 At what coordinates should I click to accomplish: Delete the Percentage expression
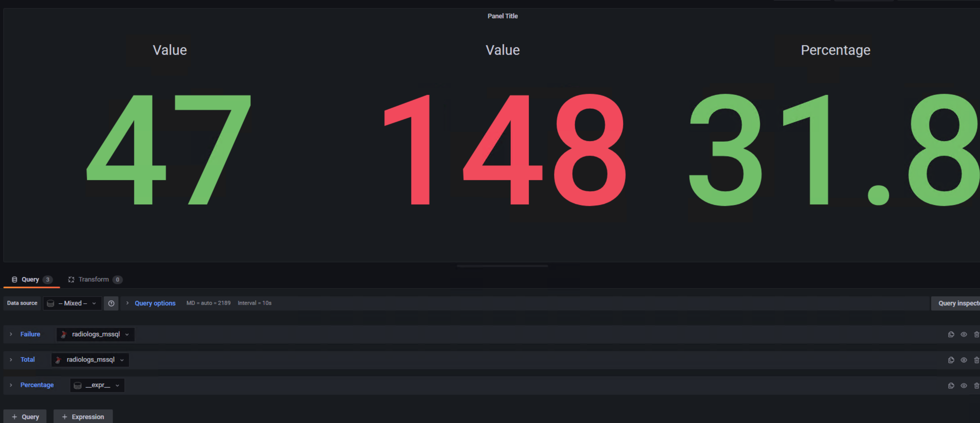point(976,385)
